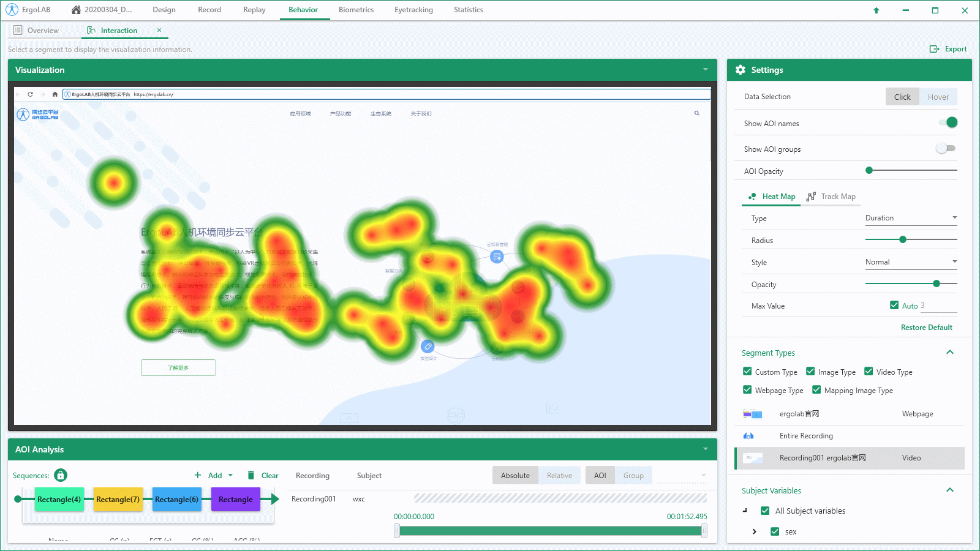Switch to Relative mode

pos(559,476)
